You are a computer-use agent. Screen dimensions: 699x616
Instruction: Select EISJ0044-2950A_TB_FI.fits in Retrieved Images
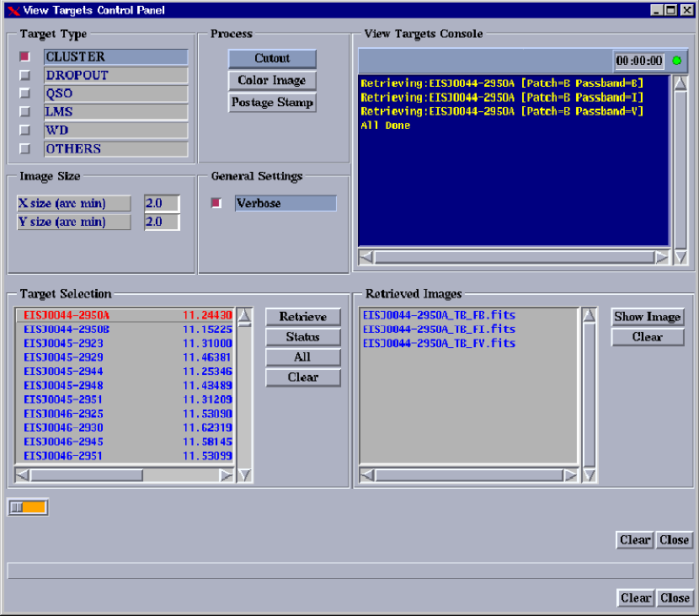[439, 329]
